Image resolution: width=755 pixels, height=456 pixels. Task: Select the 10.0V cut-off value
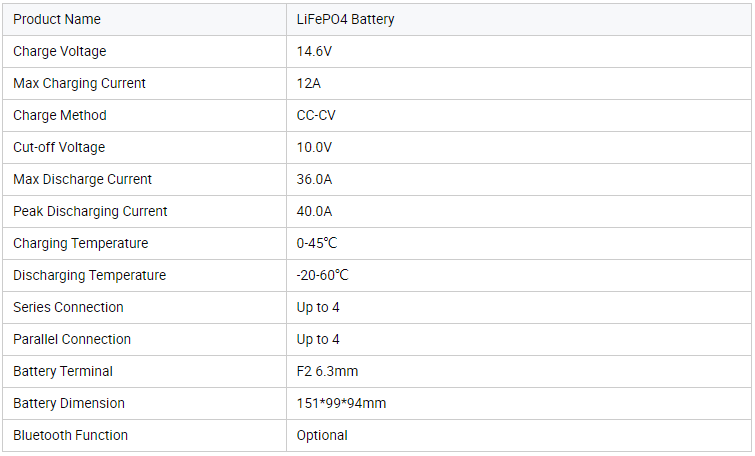pyautogui.click(x=314, y=148)
